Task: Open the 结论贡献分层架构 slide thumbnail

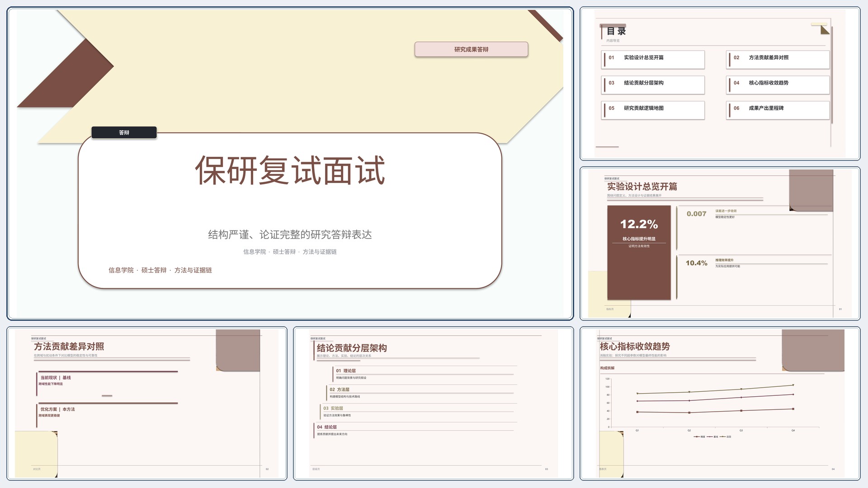Action: [x=433, y=404]
